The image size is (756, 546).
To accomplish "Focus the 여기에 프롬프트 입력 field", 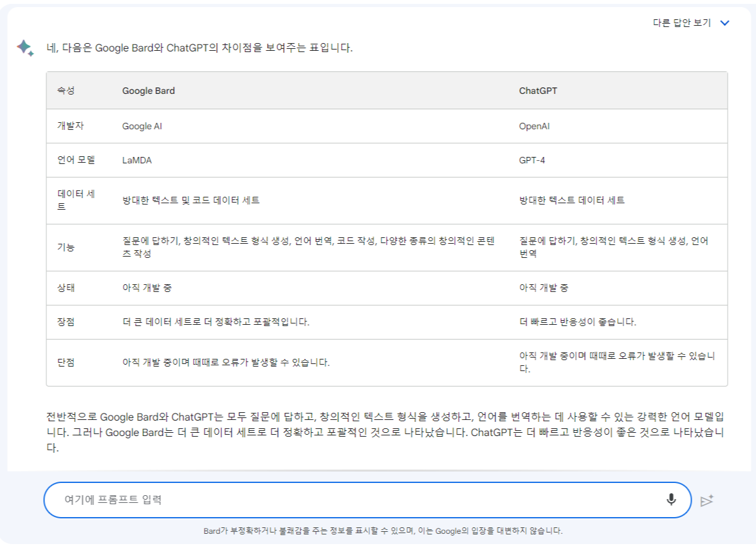I will coord(367,500).
